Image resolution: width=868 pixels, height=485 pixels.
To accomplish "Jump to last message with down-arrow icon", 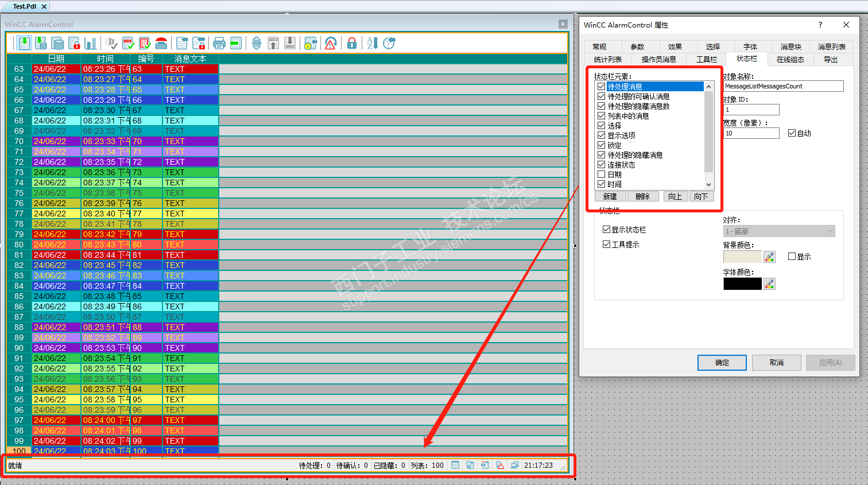I will coord(290,43).
